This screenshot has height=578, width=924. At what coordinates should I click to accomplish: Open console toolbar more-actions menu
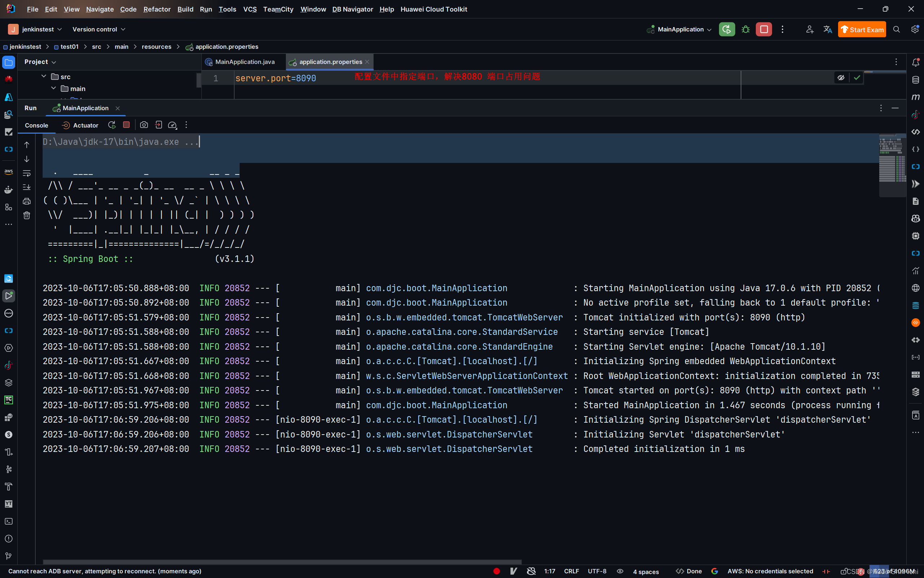click(x=186, y=125)
